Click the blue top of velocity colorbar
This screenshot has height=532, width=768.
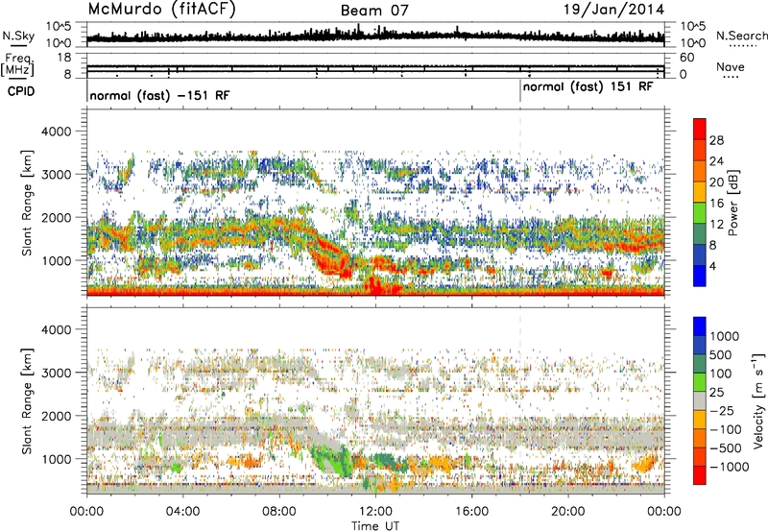coord(700,326)
